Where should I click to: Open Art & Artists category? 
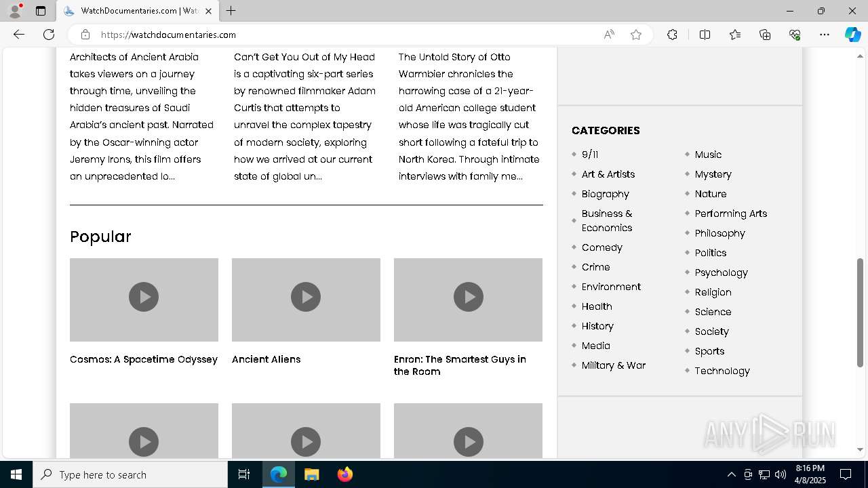pyautogui.click(x=608, y=174)
